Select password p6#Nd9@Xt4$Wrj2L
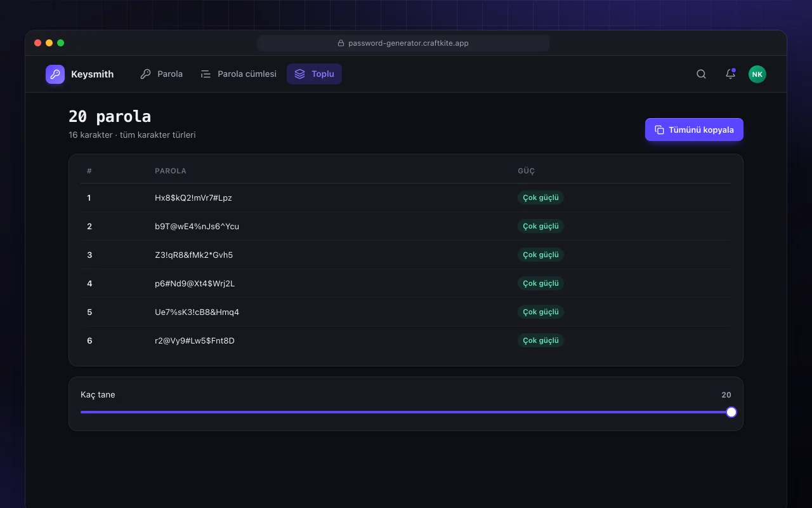Viewport: 812px width, 508px height. 195,284
